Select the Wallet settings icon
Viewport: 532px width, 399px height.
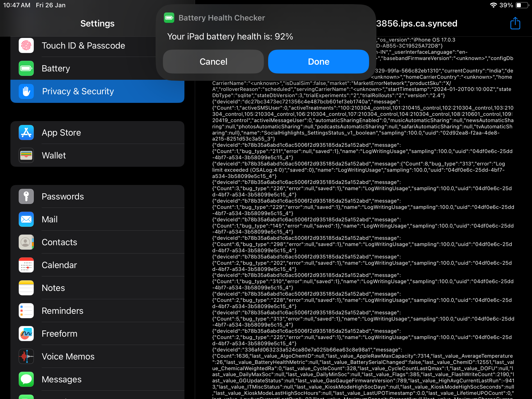coord(26,155)
